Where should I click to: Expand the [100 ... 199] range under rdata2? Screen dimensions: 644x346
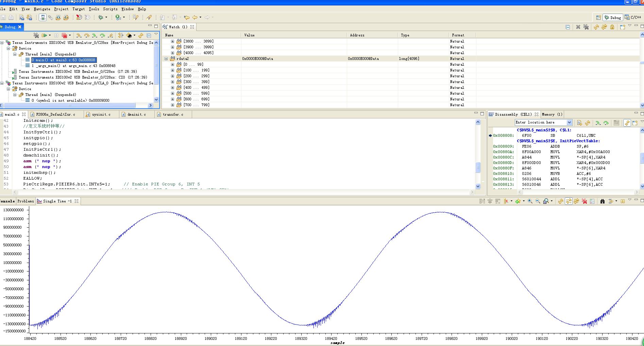pyautogui.click(x=172, y=70)
